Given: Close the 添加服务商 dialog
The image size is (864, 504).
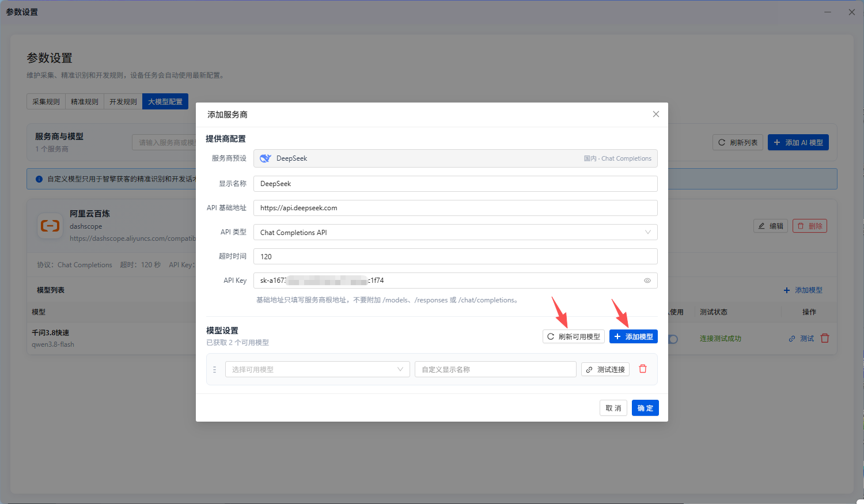Looking at the screenshot, I should (x=655, y=114).
